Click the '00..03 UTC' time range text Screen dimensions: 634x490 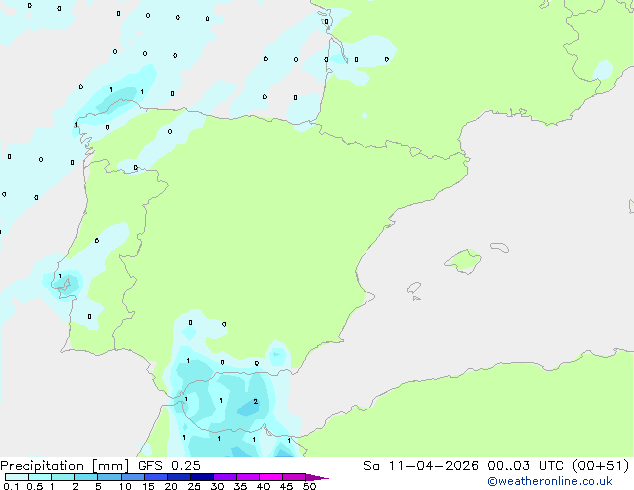click(525, 466)
